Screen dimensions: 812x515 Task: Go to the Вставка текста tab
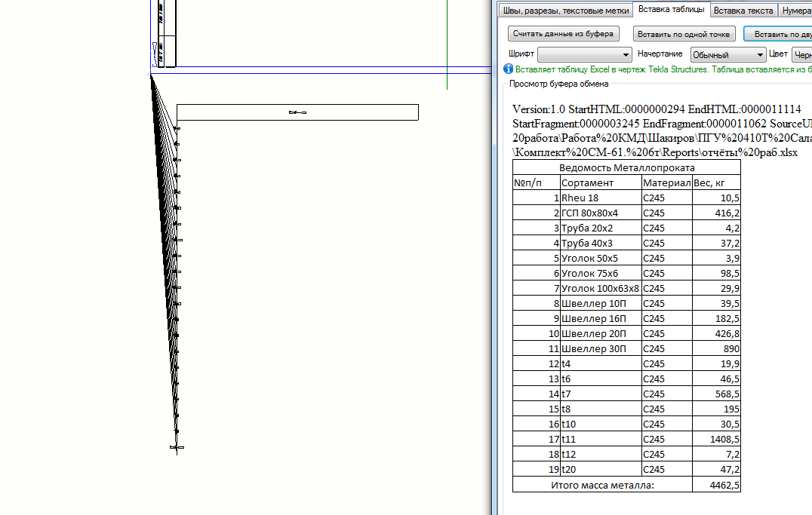[x=743, y=11]
